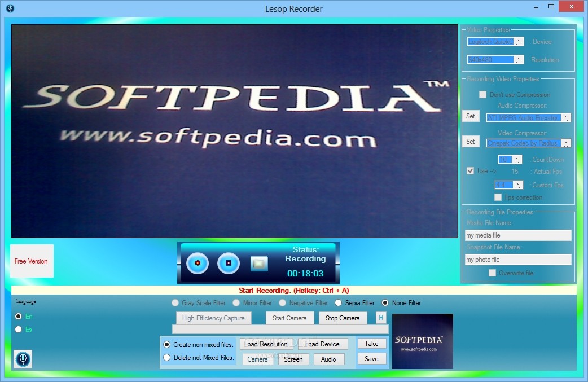Screen dimensions: 588x382
Task: Start recording with the round record button
Action: 198,263
